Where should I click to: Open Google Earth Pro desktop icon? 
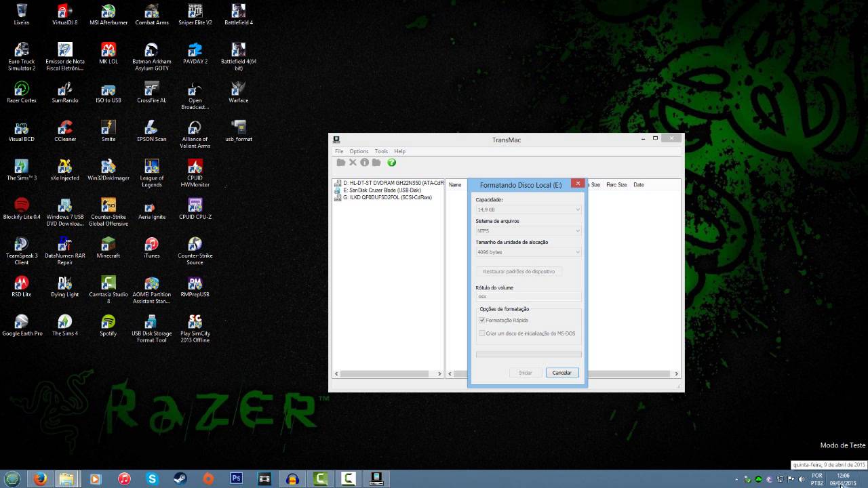click(x=22, y=325)
